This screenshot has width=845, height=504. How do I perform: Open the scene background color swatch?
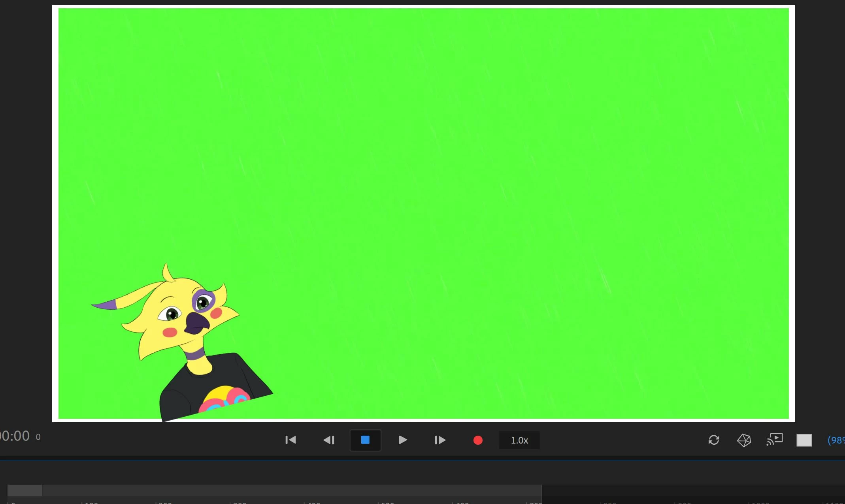(x=804, y=440)
